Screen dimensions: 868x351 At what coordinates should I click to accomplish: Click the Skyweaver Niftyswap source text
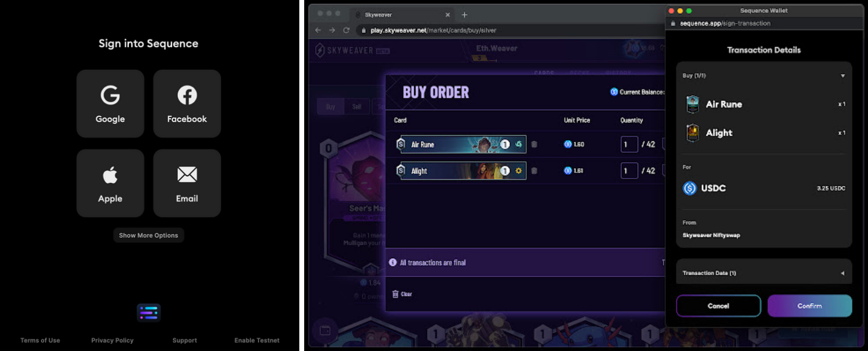click(711, 235)
